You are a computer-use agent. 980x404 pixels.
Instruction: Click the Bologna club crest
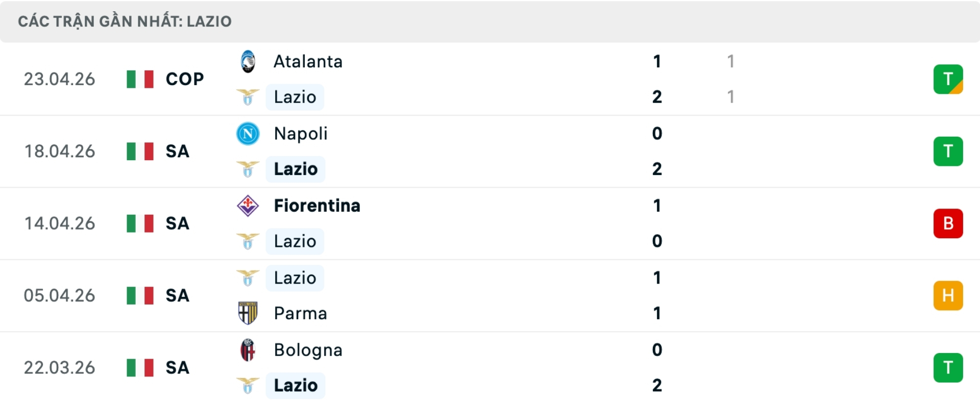(248, 350)
